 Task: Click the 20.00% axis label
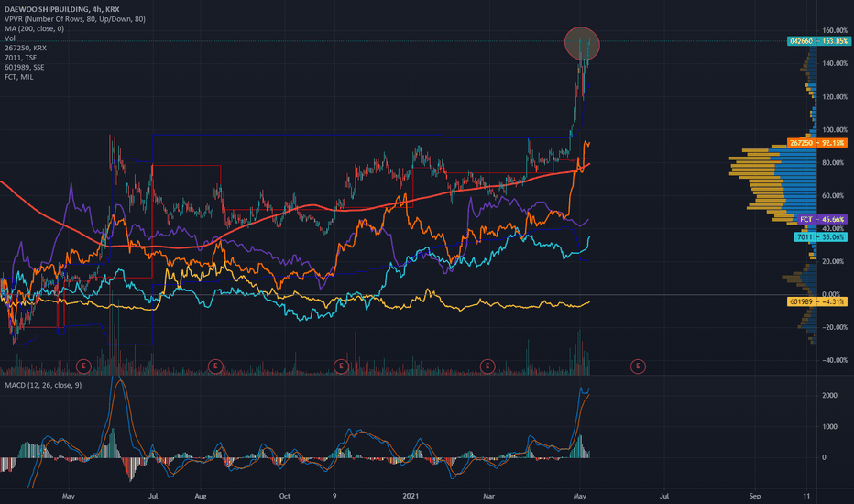tap(835, 261)
